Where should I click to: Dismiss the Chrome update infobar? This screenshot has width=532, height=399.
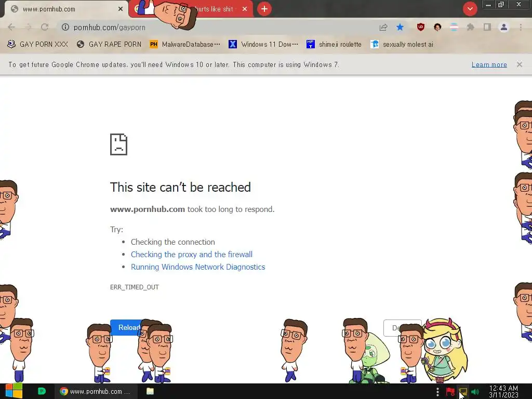point(520,64)
